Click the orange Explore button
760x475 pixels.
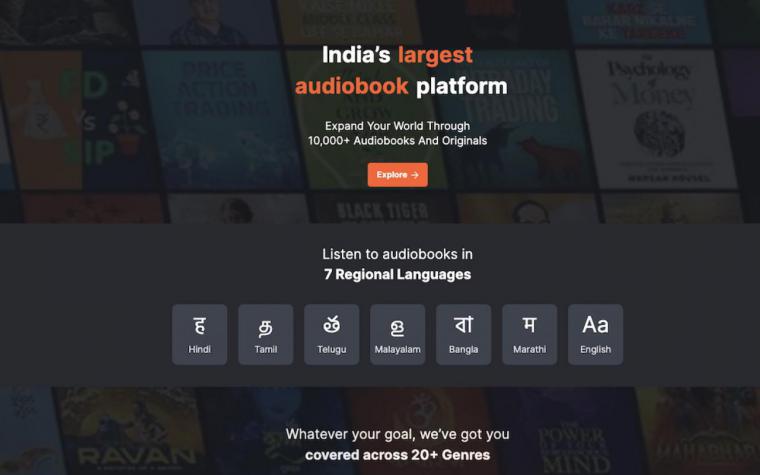(397, 174)
